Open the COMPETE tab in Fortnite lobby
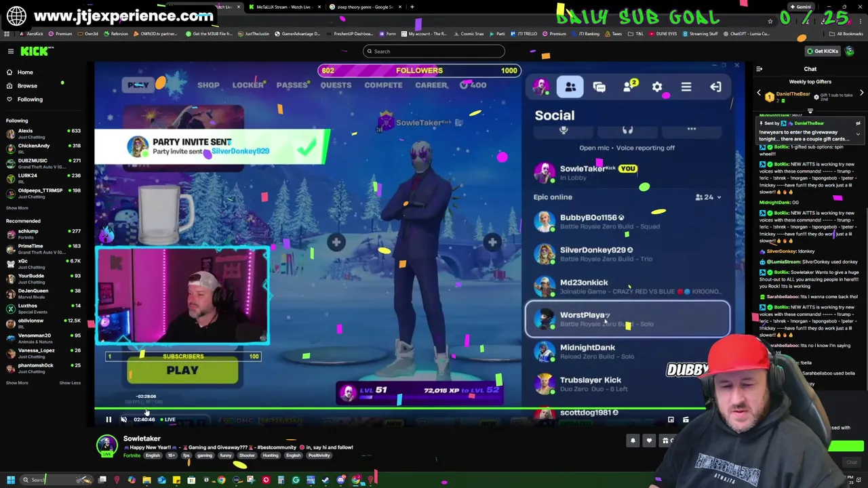Screen dimensions: 868x488 383,85
